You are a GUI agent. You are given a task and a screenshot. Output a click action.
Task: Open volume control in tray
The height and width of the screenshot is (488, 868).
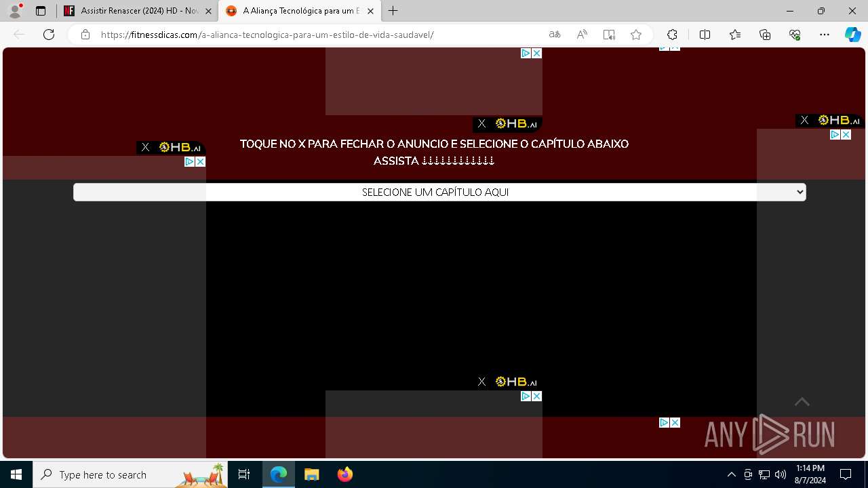780,474
